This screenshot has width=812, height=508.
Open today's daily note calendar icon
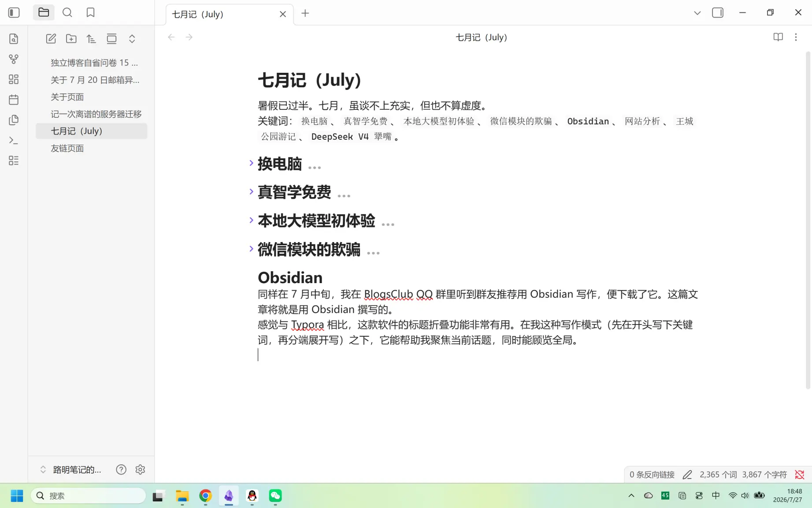(14, 100)
